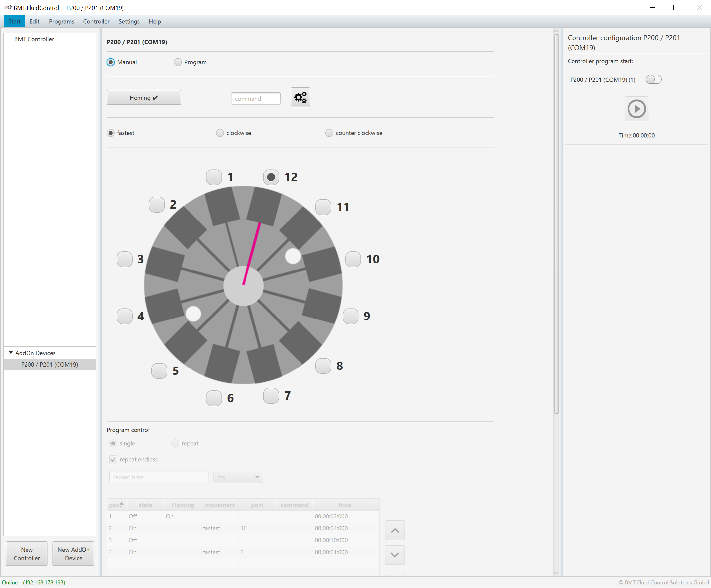Open the Programs menu
The width and height of the screenshot is (711, 588).
coord(62,21)
